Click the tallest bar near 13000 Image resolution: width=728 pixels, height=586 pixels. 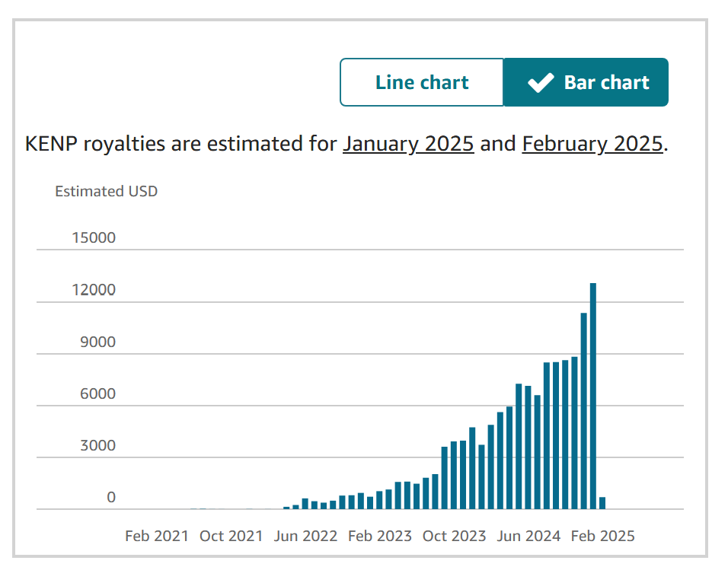[593, 396]
